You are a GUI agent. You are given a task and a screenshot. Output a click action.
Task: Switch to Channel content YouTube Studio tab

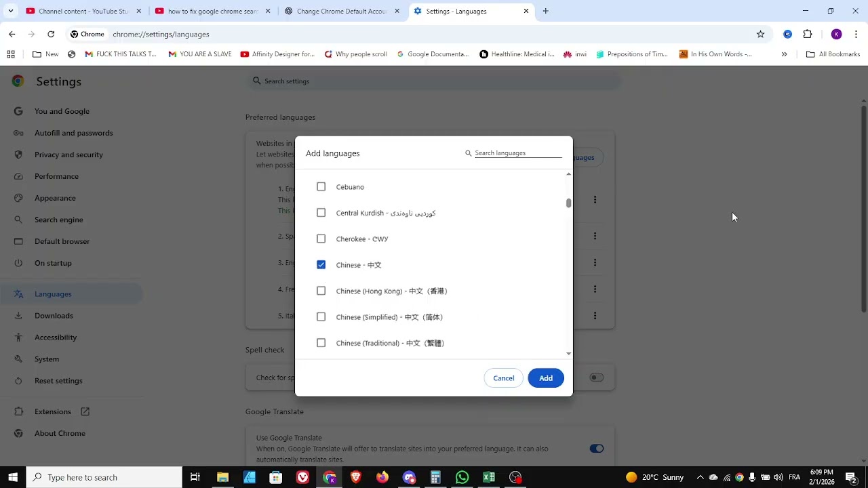point(83,11)
